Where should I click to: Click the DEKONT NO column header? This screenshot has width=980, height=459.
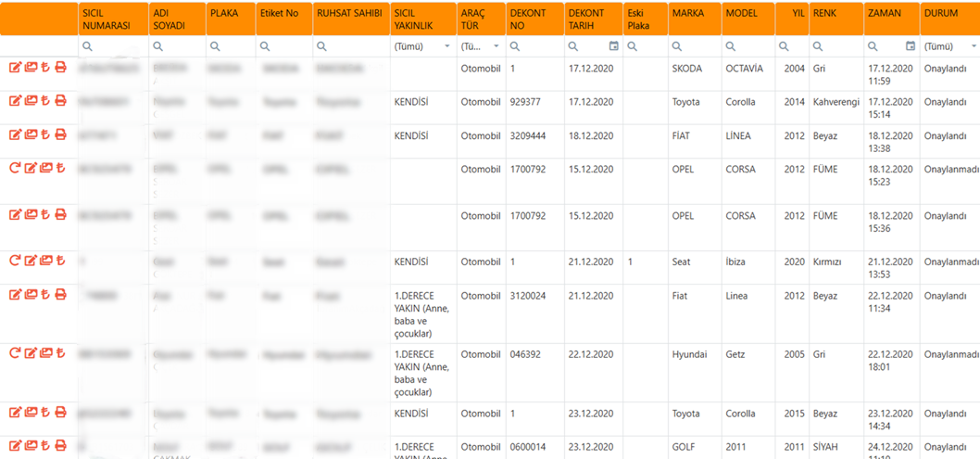528,19
